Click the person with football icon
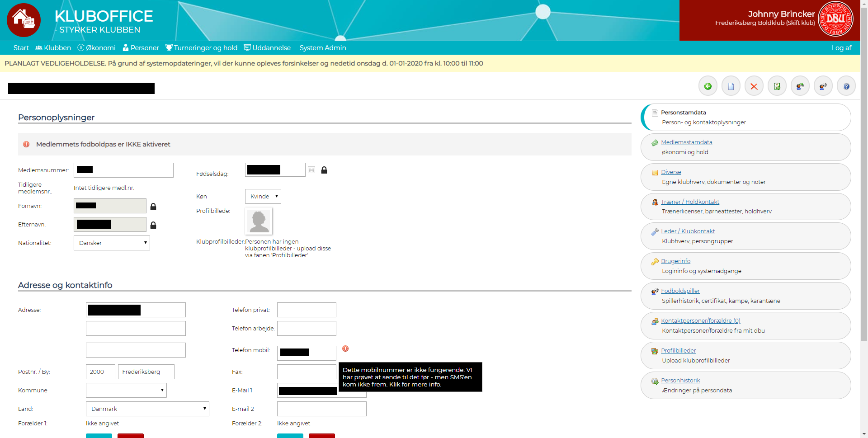 [x=823, y=86]
